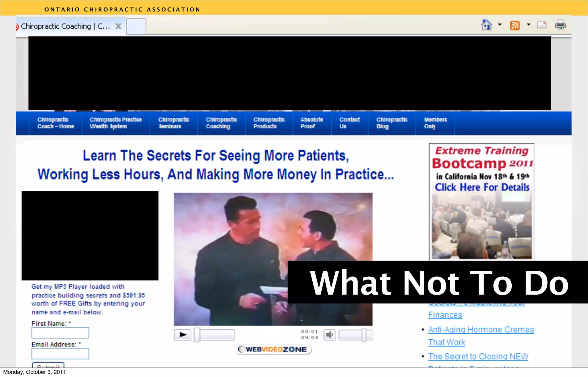The image size is (588, 377).
Task: Click the video frame
Action: click(273, 259)
